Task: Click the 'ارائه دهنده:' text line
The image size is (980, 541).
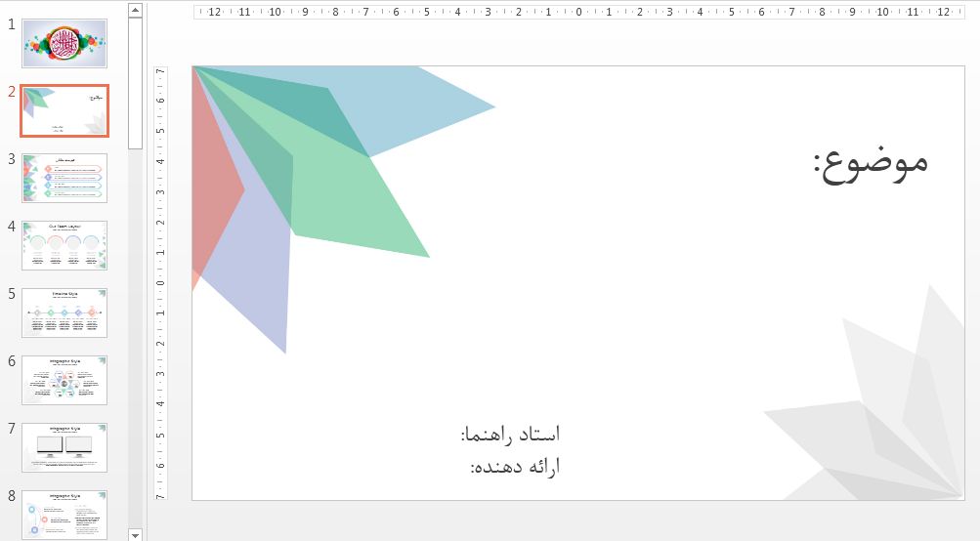Action: (x=515, y=467)
